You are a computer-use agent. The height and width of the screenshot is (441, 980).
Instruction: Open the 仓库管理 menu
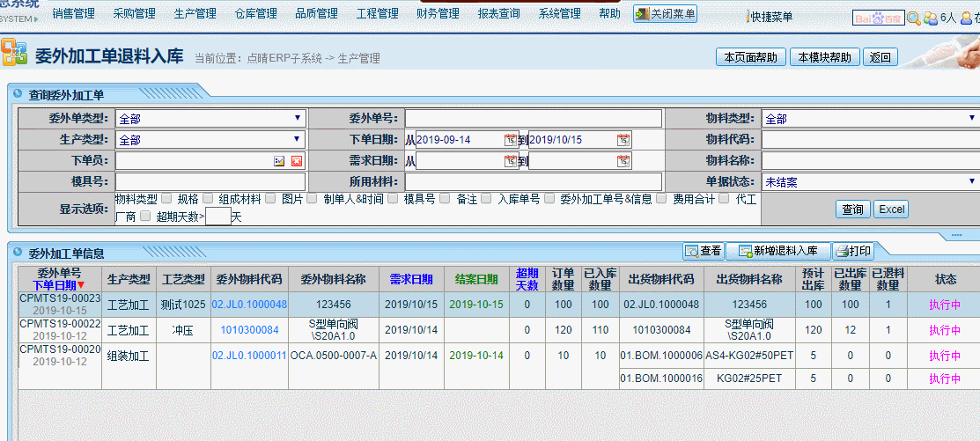click(255, 14)
